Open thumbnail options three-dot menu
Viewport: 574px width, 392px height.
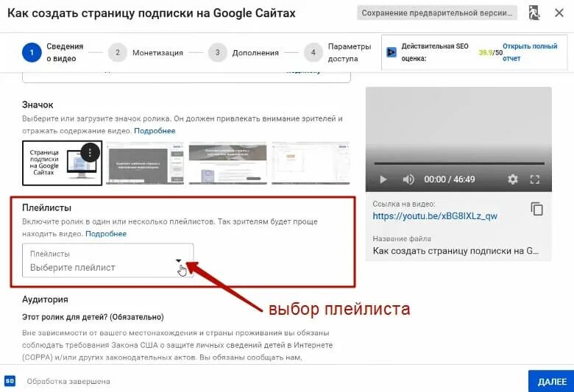90,152
